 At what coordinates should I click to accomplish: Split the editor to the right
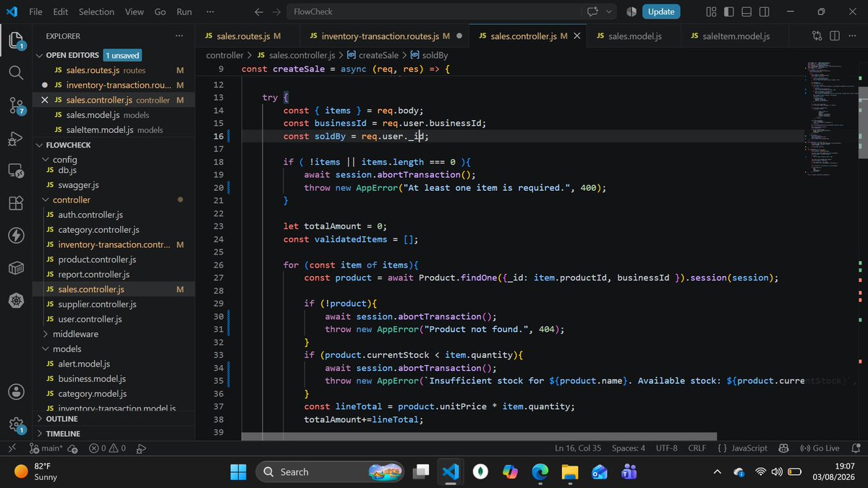[x=835, y=35]
